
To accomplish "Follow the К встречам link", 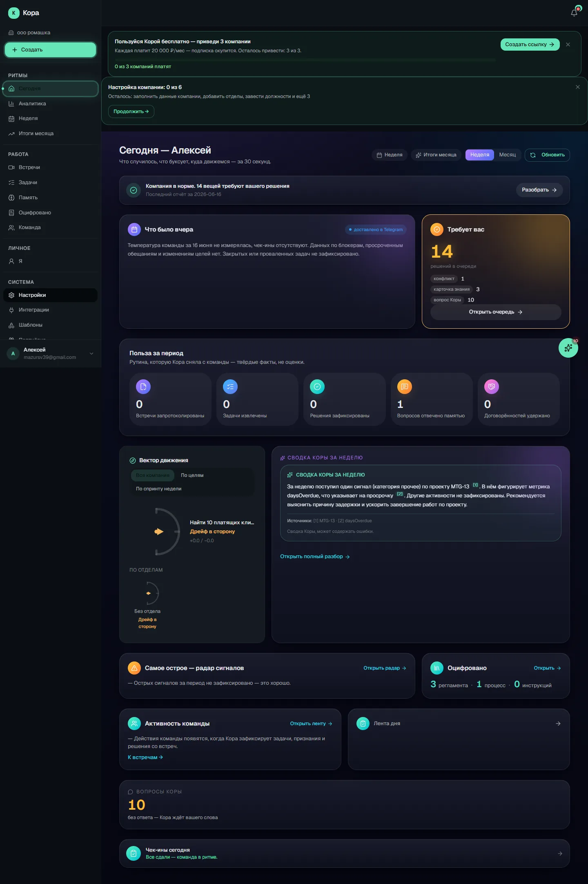I will click(x=145, y=757).
